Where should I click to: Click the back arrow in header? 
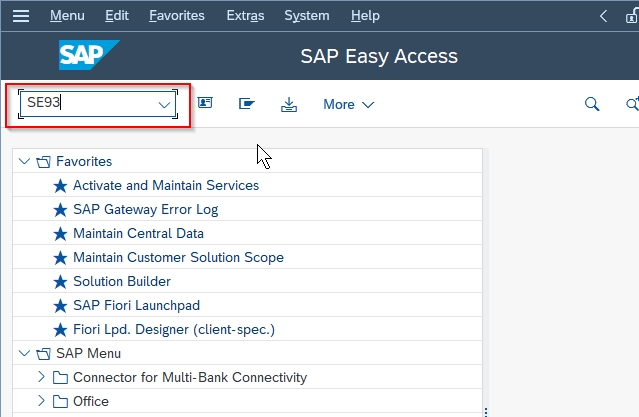[x=604, y=16]
